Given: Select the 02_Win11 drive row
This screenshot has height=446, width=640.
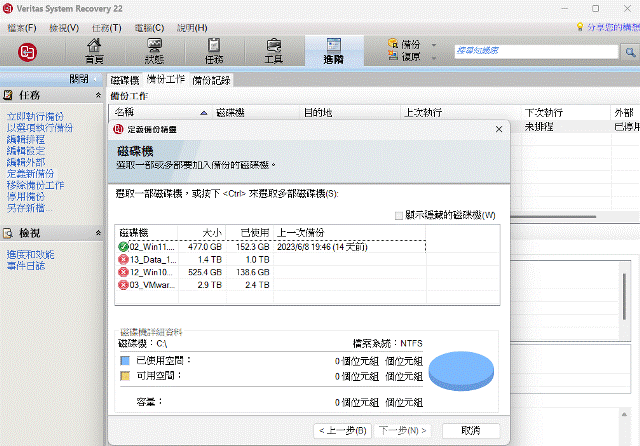Looking at the screenshot, I should 270,247.
